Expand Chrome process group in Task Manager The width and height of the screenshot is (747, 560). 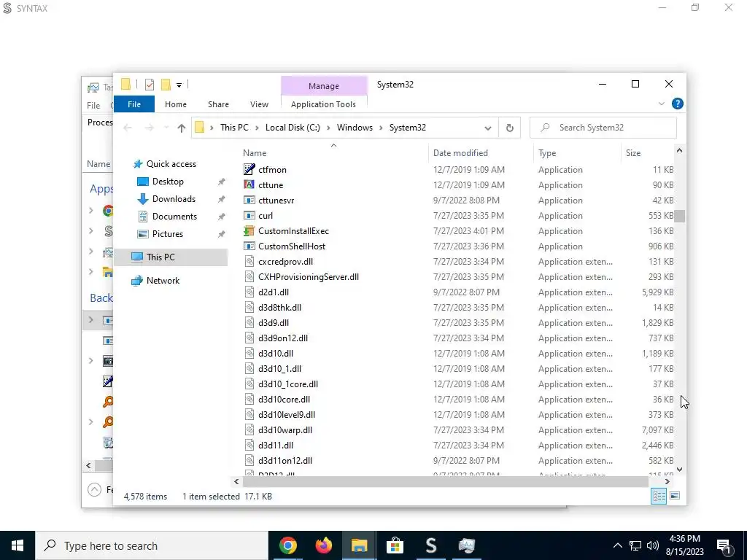point(91,210)
